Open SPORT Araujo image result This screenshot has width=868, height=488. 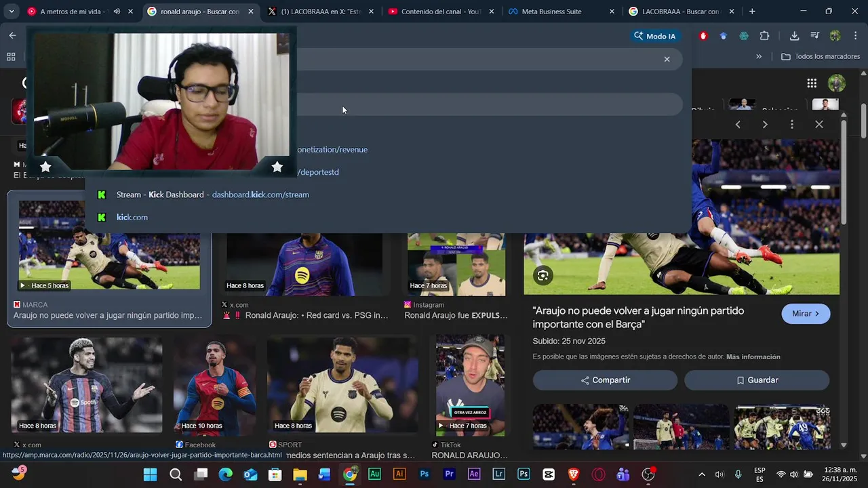pos(342,385)
